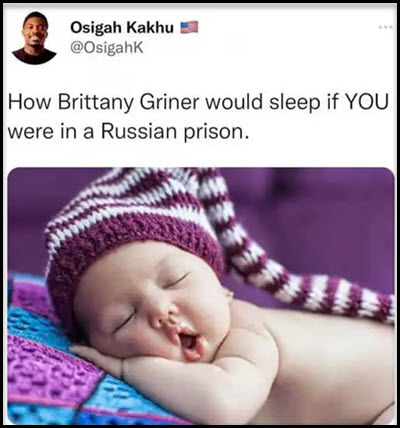Select the tweet text about Brittany Griner
The image size is (400, 428).
[x=198, y=116]
